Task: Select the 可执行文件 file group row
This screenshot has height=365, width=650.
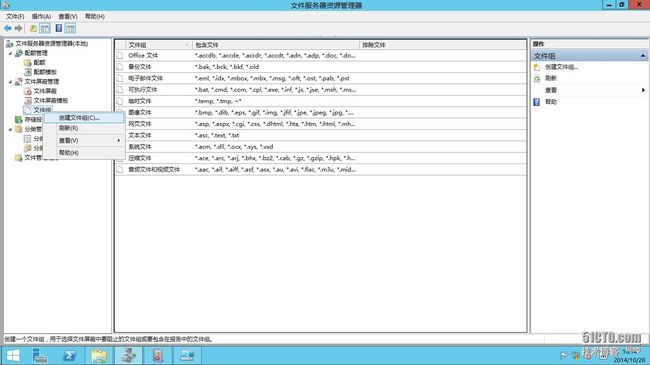Action: [x=320, y=90]
